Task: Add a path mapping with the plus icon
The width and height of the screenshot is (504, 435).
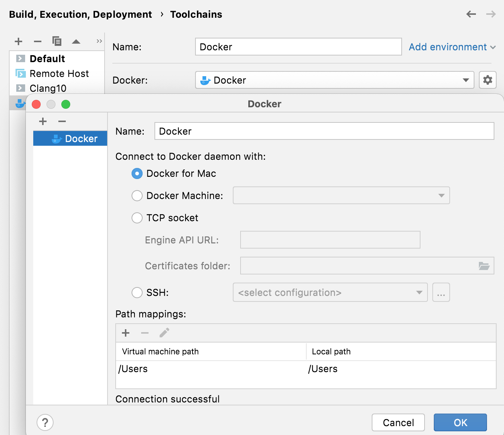Action: (x=126, y=333)
